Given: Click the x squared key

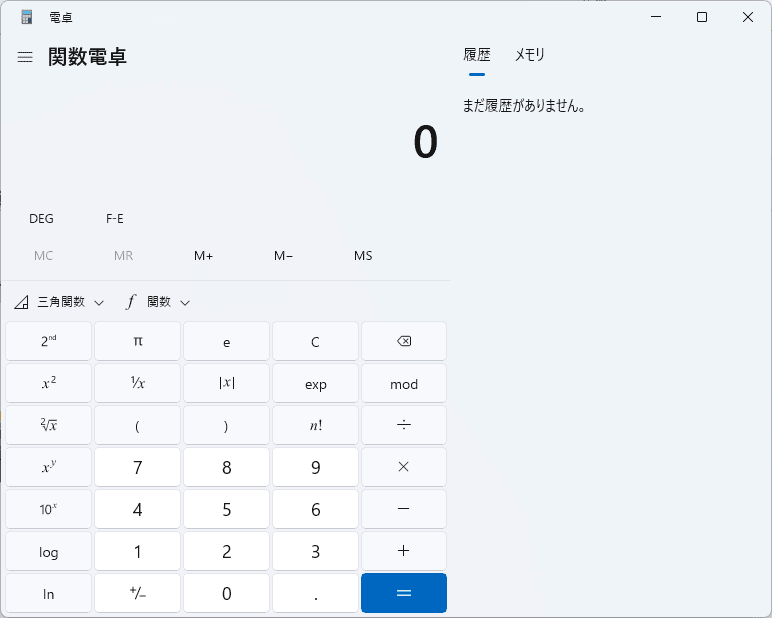Looking at the screenshot, I should point(48,383).
